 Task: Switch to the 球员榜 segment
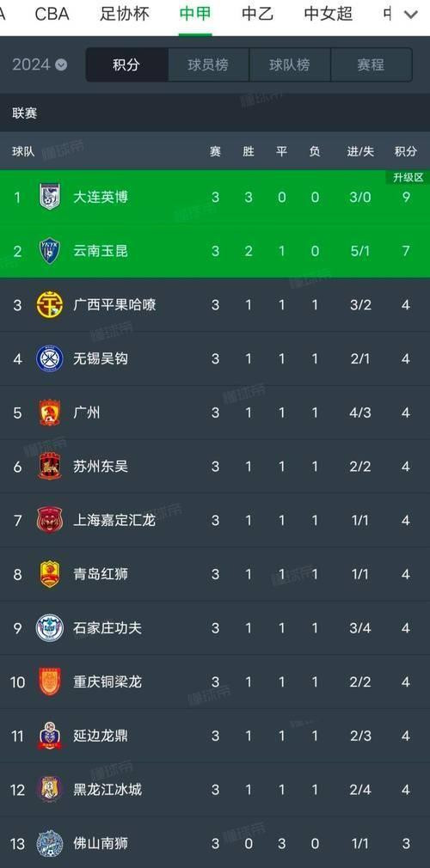click(208, 64)
